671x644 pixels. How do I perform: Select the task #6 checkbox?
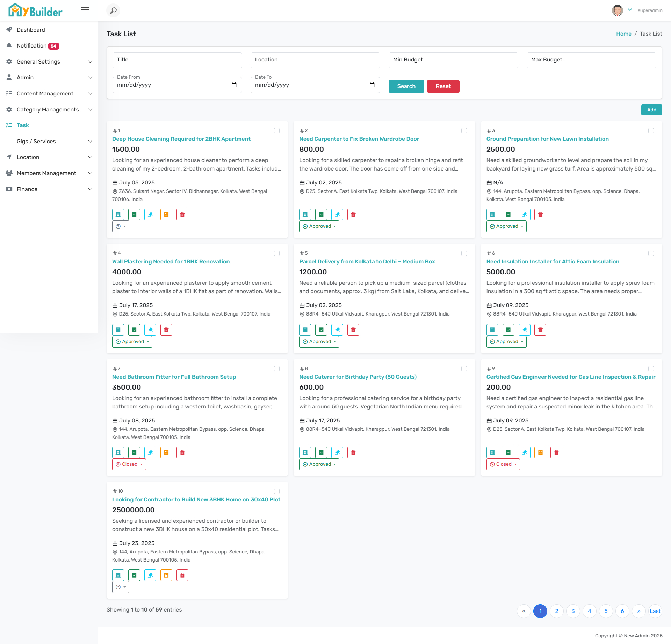point(651,253)
